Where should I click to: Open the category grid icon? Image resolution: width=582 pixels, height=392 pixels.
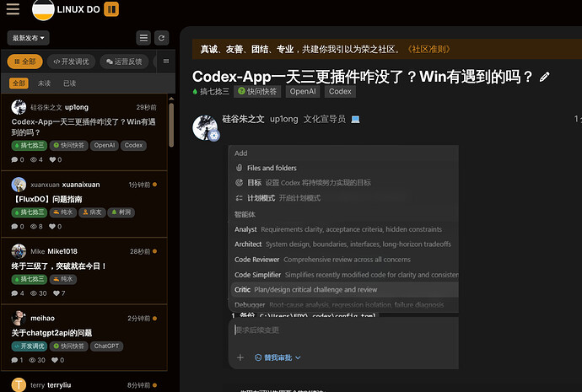[x=166, y=62]
